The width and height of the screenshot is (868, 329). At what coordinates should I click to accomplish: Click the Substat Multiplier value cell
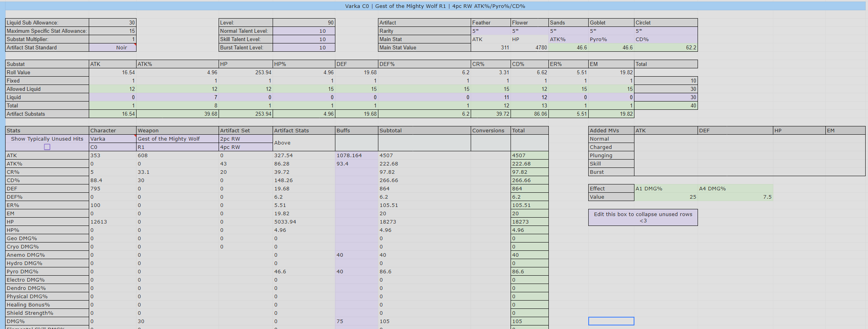tap(112, 39)
